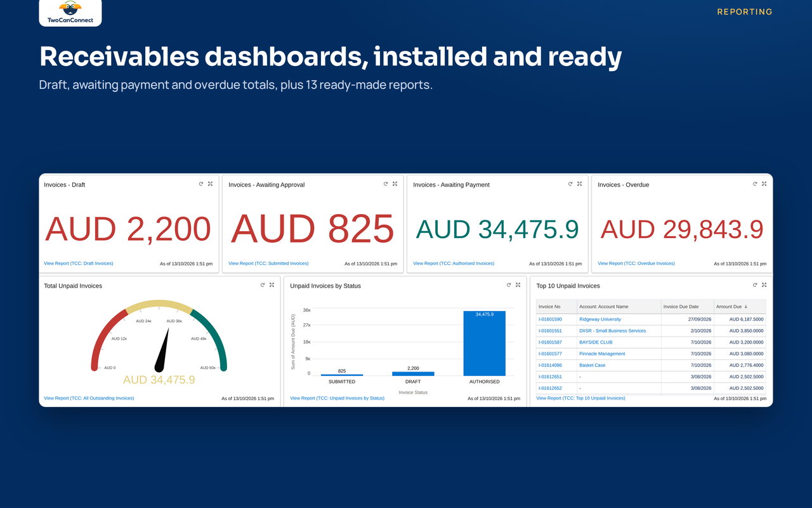Expand the Total Unpaid Invoices gauge
The width and height of the screenshot is (812, 508).
[x=272, y=284]
